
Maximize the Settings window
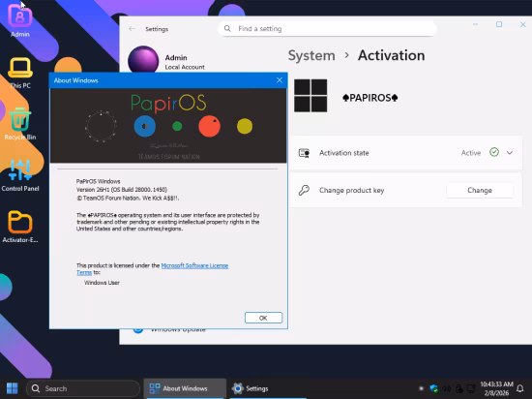(499, 24)
